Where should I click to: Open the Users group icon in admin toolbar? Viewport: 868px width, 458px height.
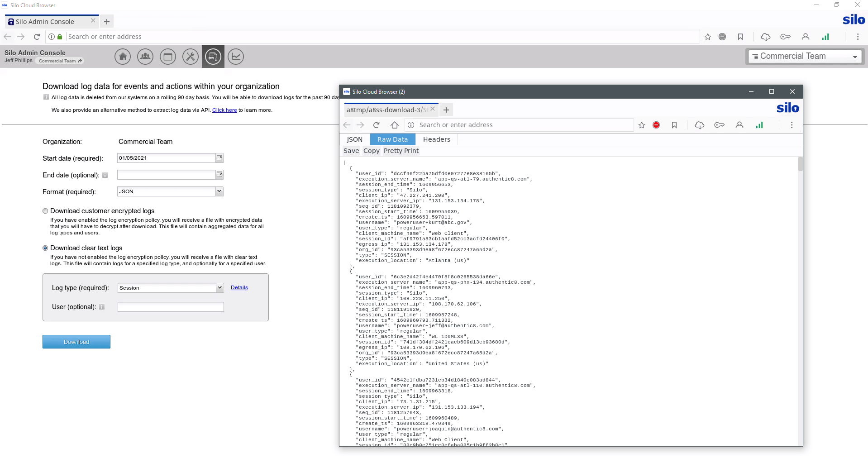click(x=145, y=57)
